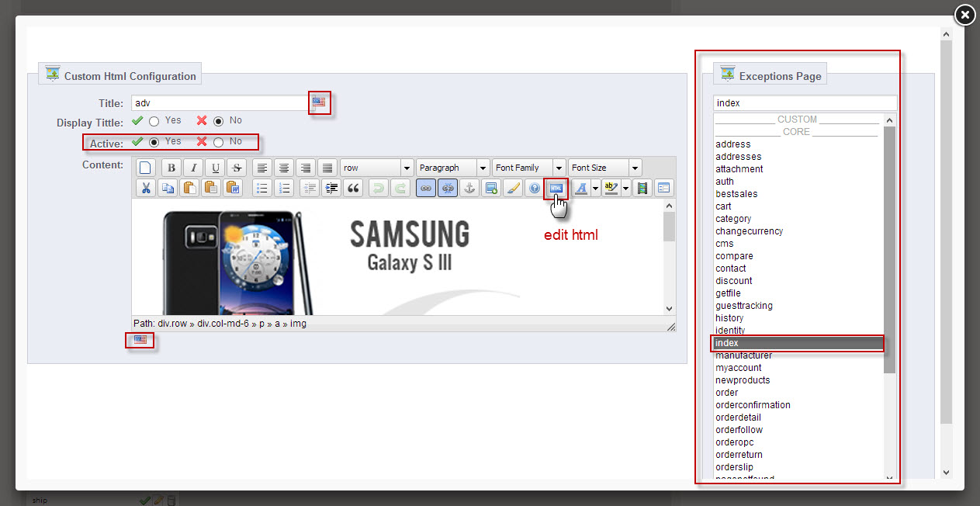Click the Copy icon
980x506 pixels.
(x=168, y=188)
